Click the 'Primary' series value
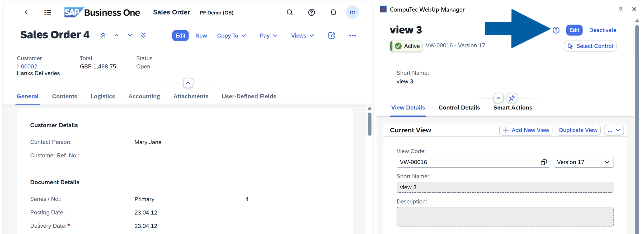Image resolution: width=644 pixels, height=234 pixels. pyautogui.click(x=144, y=199)
